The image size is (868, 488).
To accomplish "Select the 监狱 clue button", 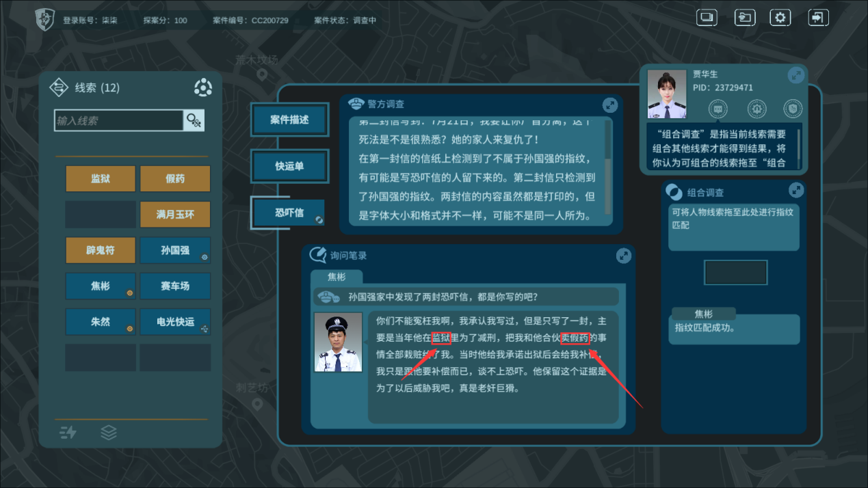I will click(x=101, y=178).
